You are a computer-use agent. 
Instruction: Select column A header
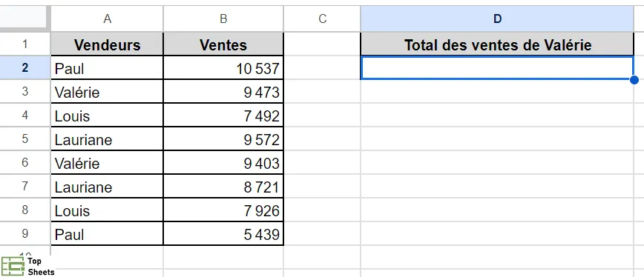pyautogui.click(x=107, y=19)
